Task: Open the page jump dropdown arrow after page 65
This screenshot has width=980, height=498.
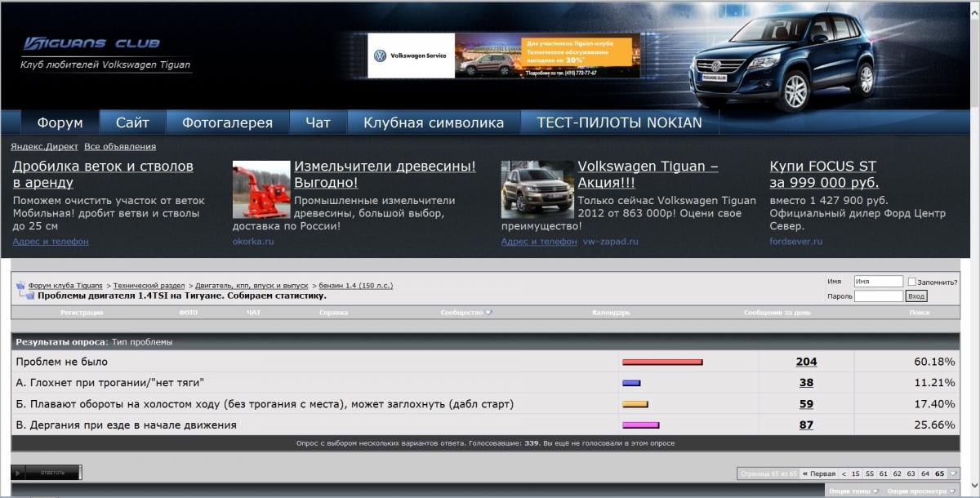Action: pyautogui.click(x=953, y=474)
